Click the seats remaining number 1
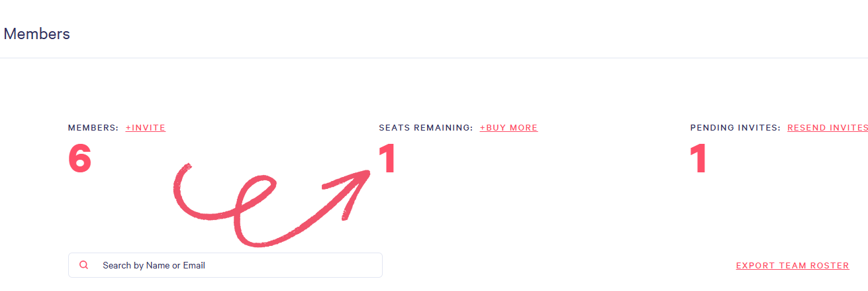 click(387, 160)
